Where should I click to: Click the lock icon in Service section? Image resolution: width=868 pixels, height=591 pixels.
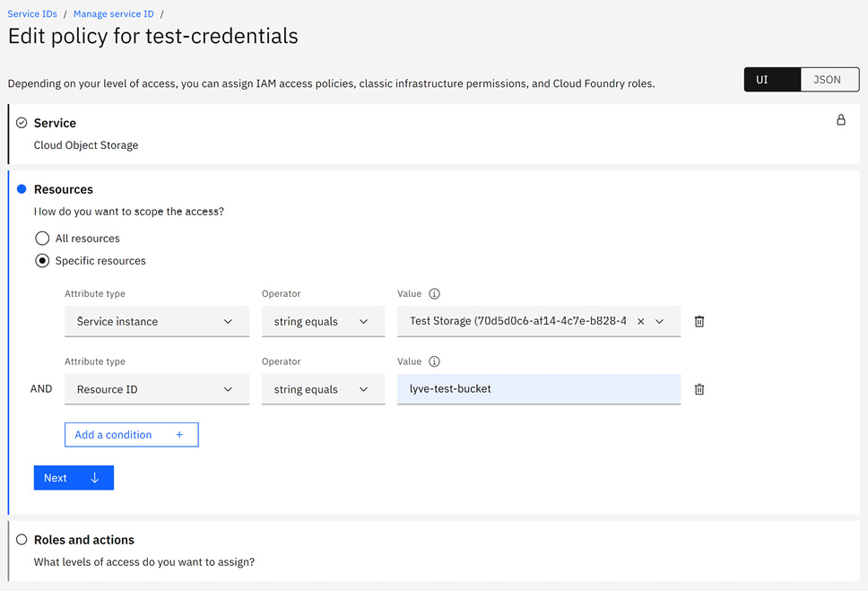[840, 120]
